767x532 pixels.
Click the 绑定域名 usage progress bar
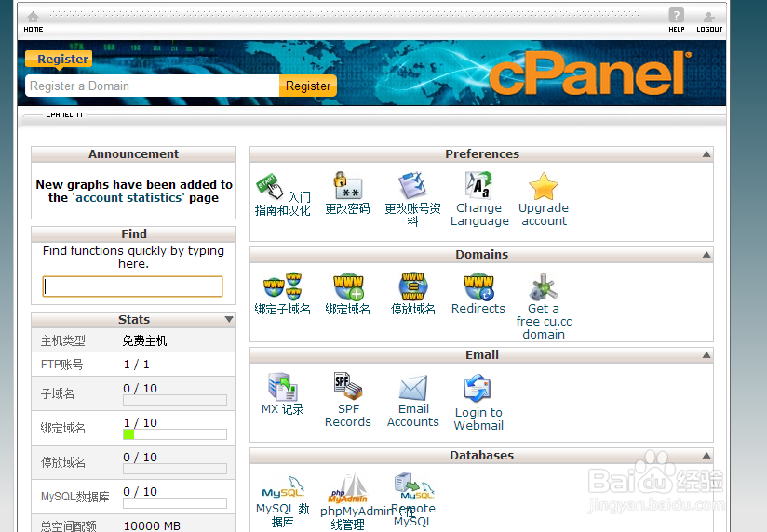point(175,434)
